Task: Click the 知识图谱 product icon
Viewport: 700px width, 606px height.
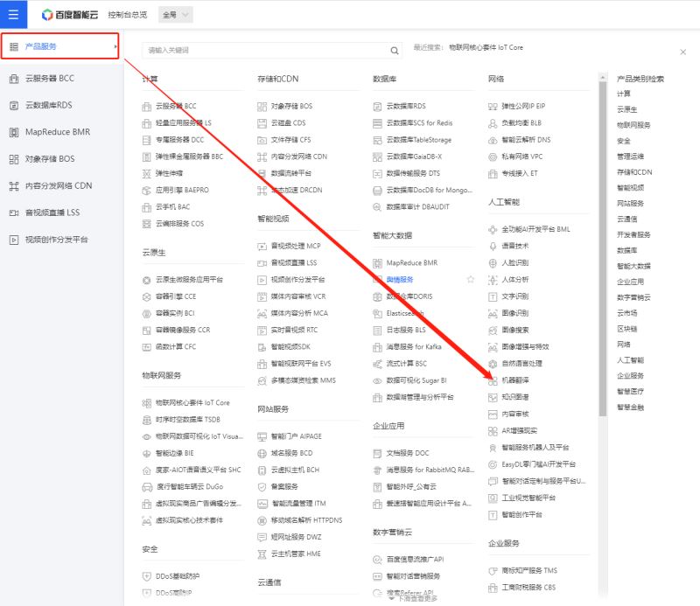Action: [x=493, y=397]
